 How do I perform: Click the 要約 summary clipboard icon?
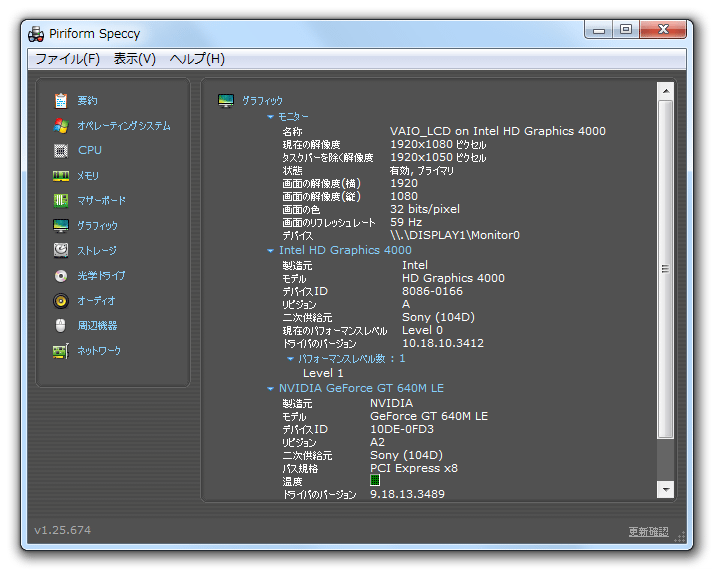click(61, 101)
